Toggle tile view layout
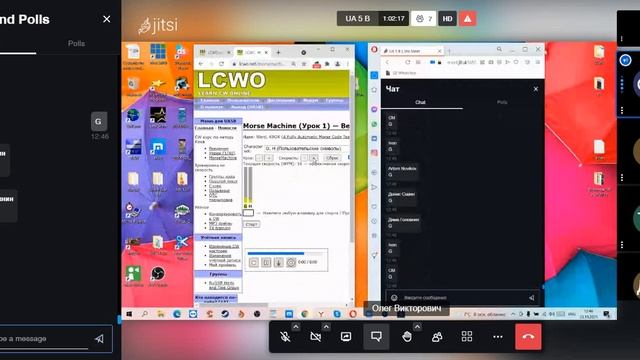 point(467,337)
